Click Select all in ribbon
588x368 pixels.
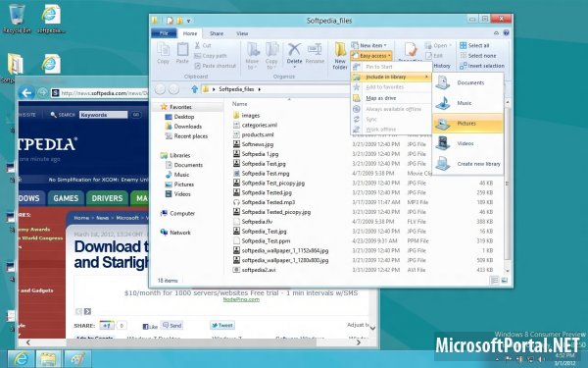pos(474,45)
